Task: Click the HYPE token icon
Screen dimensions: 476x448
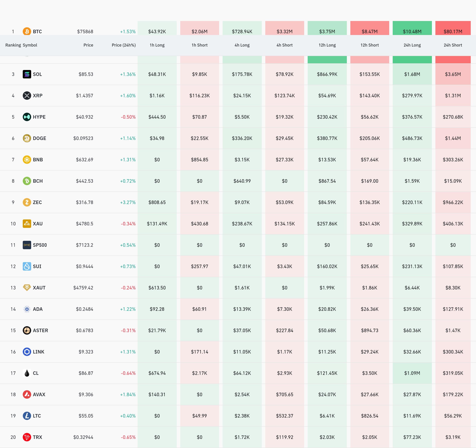Action: 27,117
